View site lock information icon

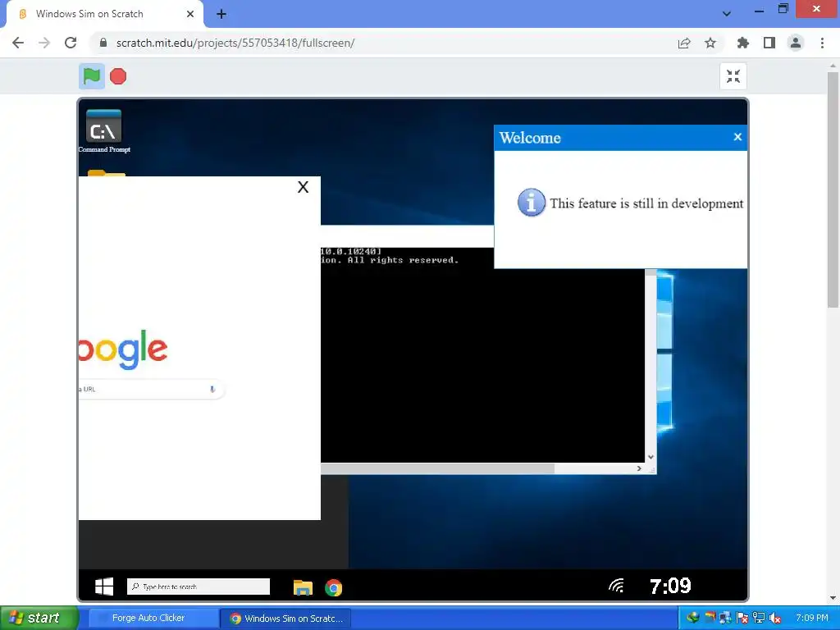pos(103,43)
